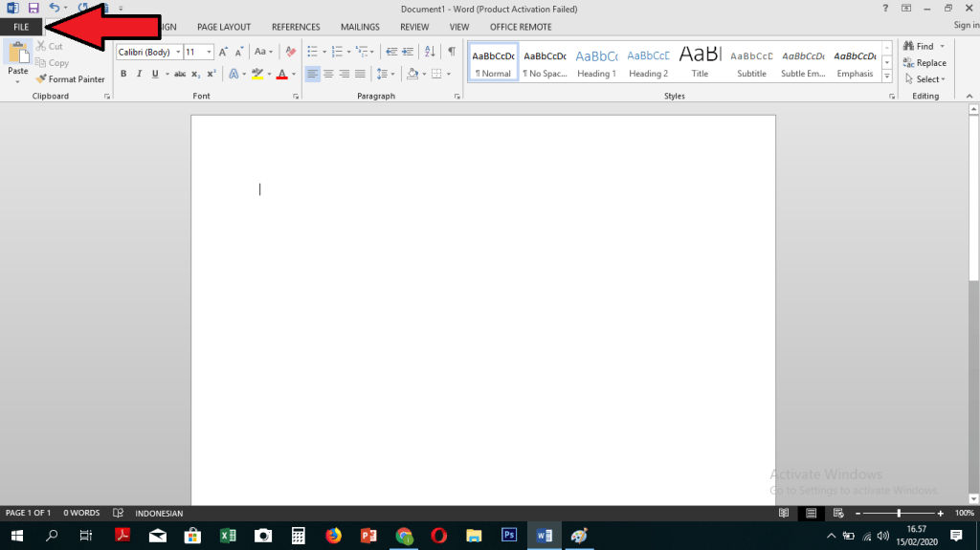The width and height of the screenshot is (980, 550).
Task: Expand the Styles gallery more arrow
Action: pos(887,77)
